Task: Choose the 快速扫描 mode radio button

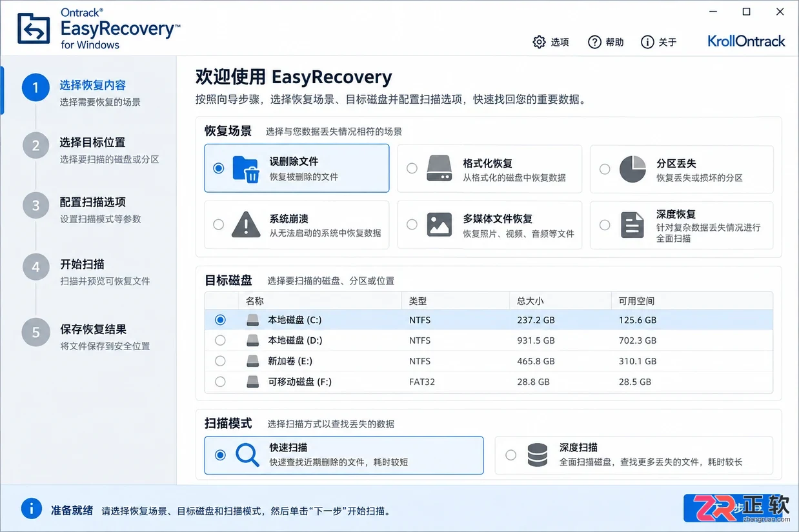Action: point(221,455)
